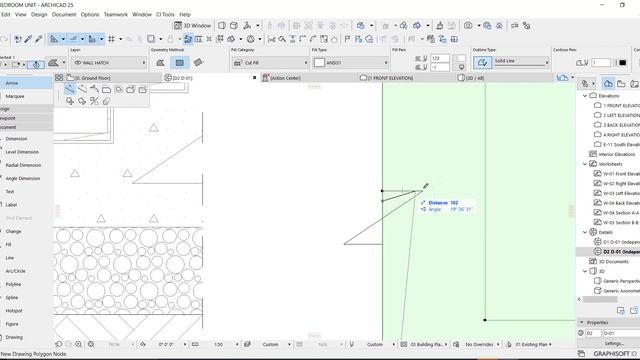Select the Angle Dimension tool

(x=24, y=178)
